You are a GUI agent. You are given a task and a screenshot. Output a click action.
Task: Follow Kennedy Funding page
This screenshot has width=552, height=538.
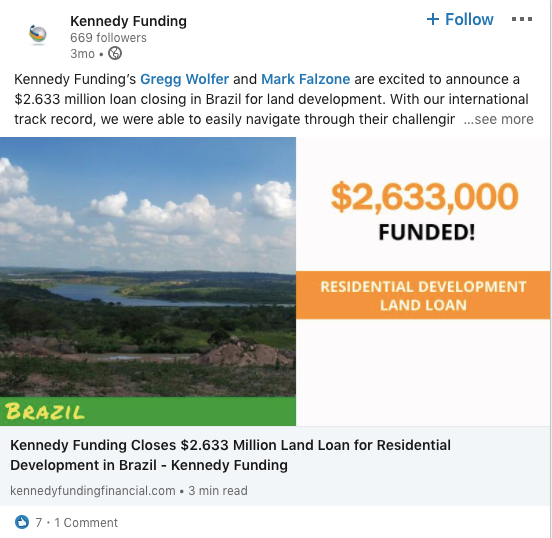(460, 19)
